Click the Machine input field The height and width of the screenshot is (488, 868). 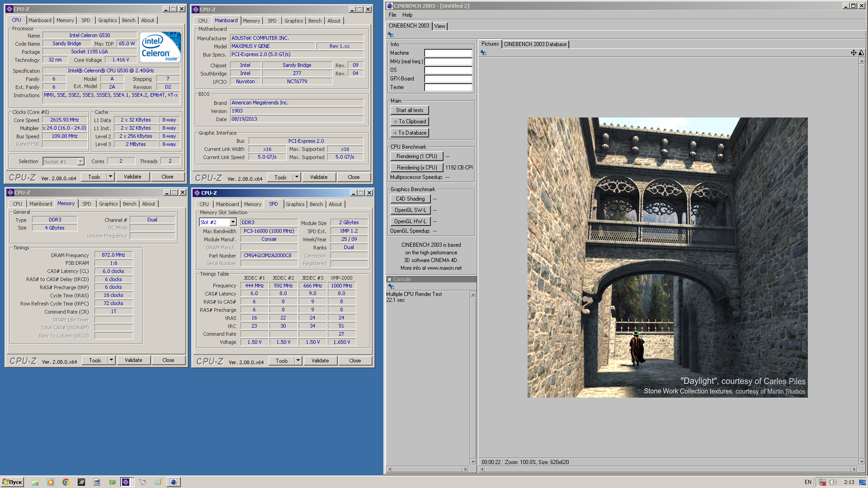coord(448,53)
